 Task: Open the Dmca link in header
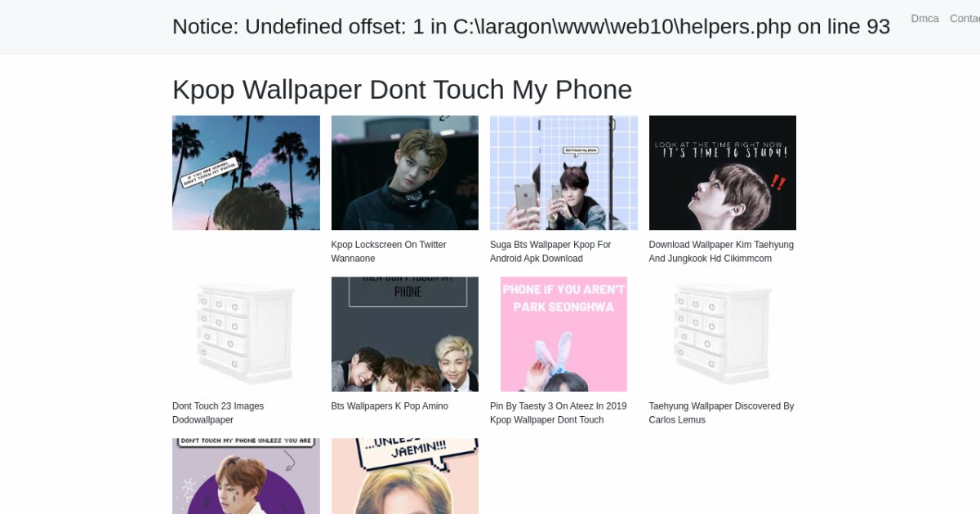coord(924,18)
